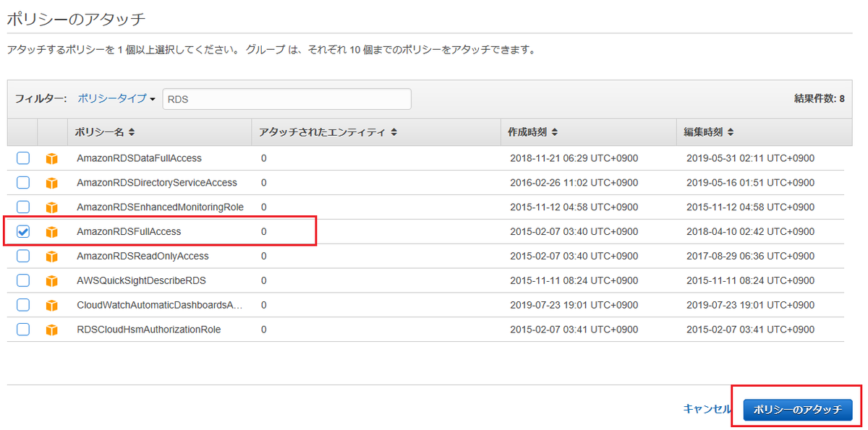This screenshot has height=430, width=868.
Task: Open the AmazonRDSFullAccess policy name
Action: pos(129,232)
